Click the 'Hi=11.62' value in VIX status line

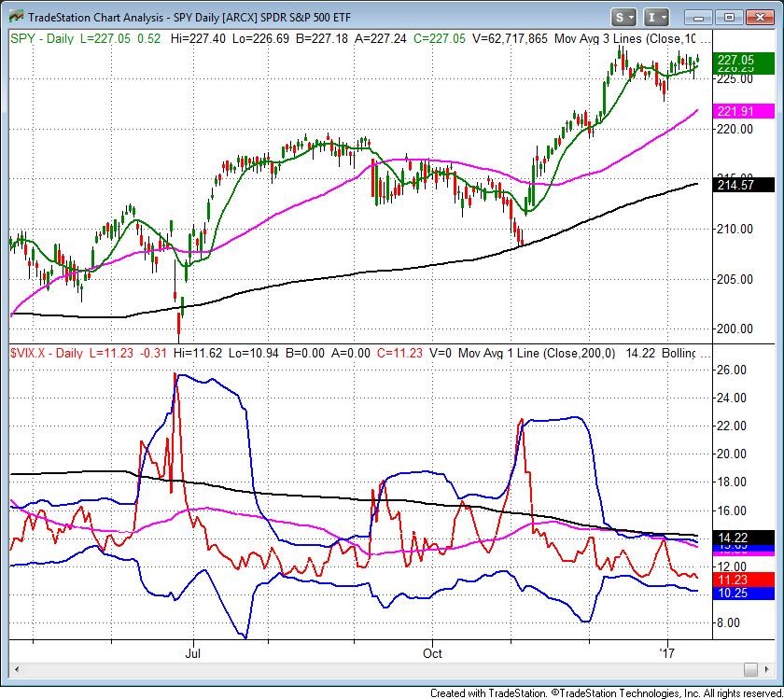tap(198, 353)
